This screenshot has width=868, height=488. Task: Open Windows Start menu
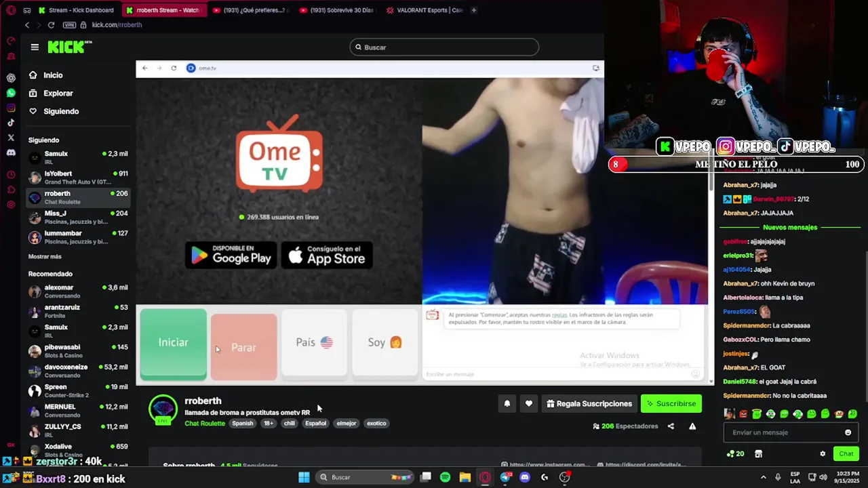(x=304, y=477)
